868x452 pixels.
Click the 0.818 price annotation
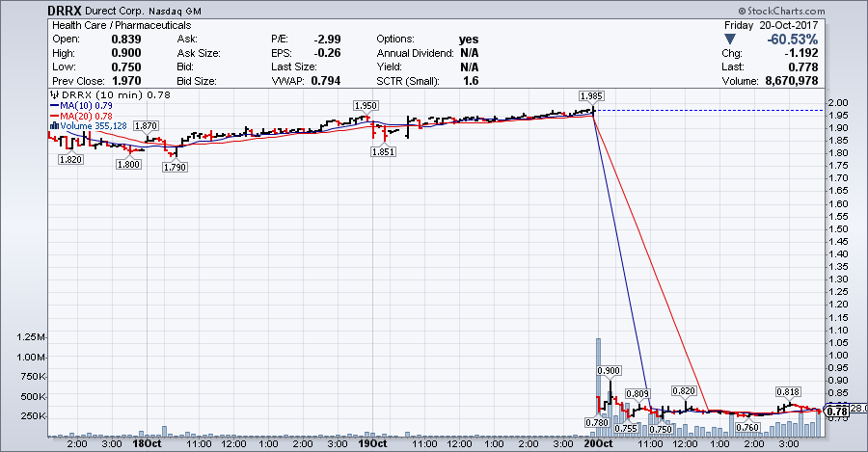coord(788,392)
